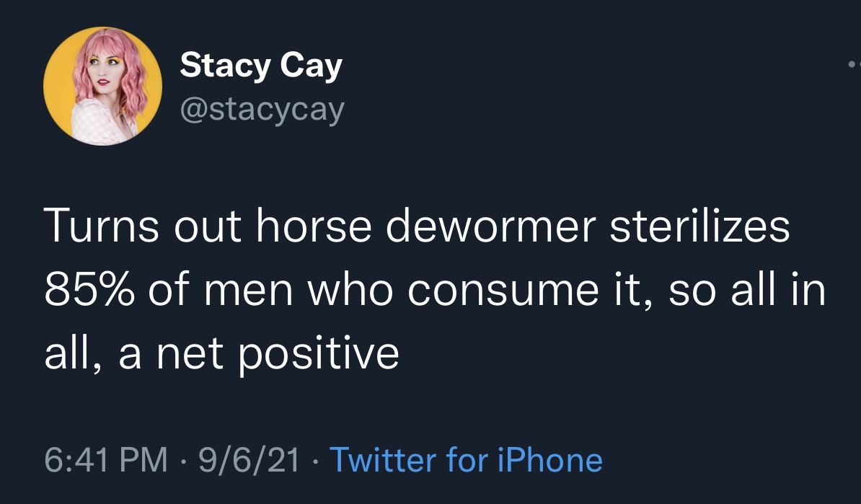Click the Twitter for iPhone source link

click(466, 459)
